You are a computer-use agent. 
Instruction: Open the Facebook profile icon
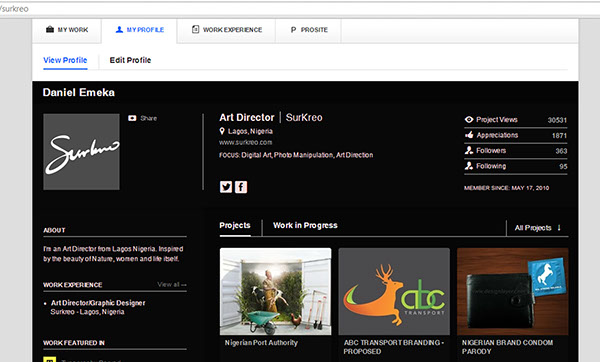(241, 187)
